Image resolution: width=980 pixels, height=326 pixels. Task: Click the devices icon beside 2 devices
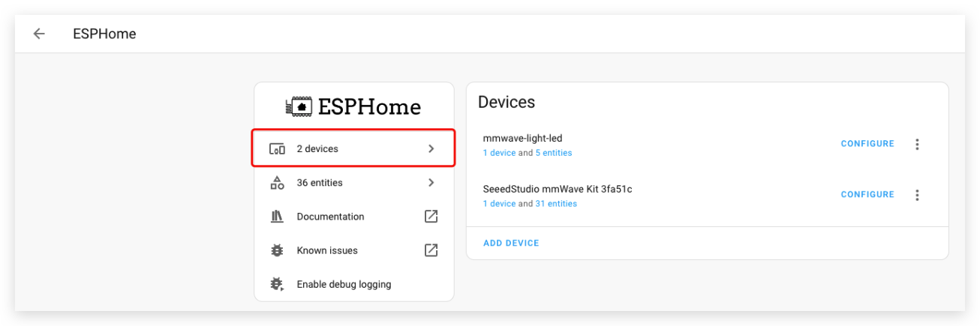tap(277, 149)
